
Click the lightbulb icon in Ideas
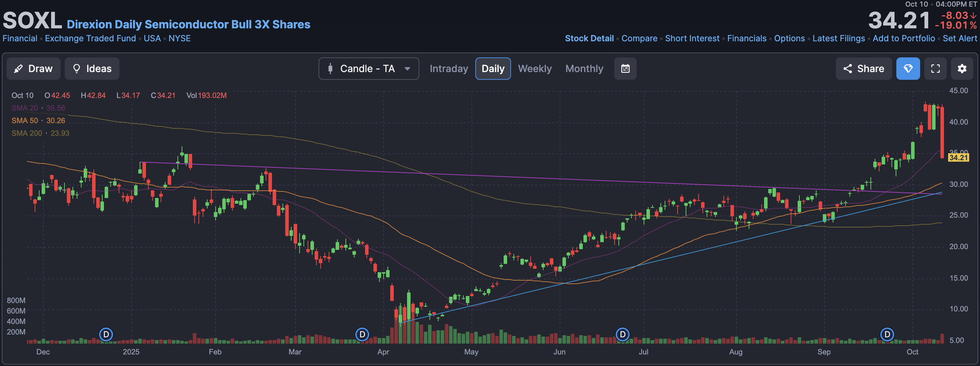point(76,69)
